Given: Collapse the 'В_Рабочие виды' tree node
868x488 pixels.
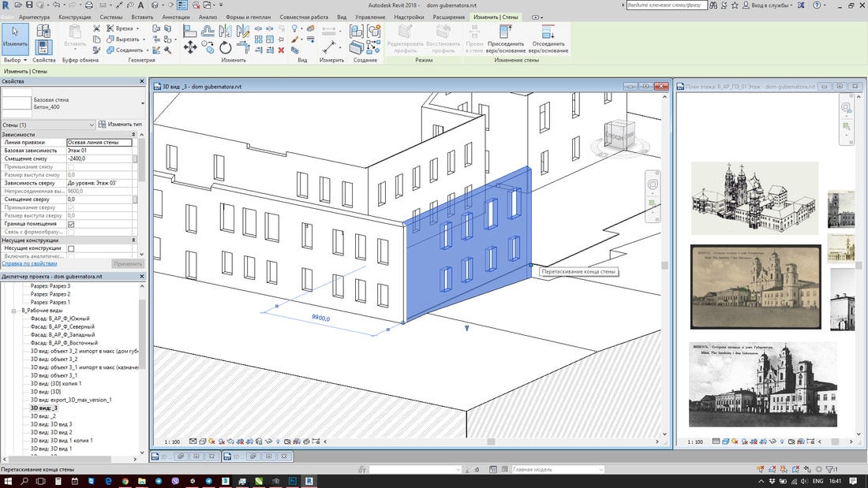Looking at the screenshot, I should tap(14, 311).
